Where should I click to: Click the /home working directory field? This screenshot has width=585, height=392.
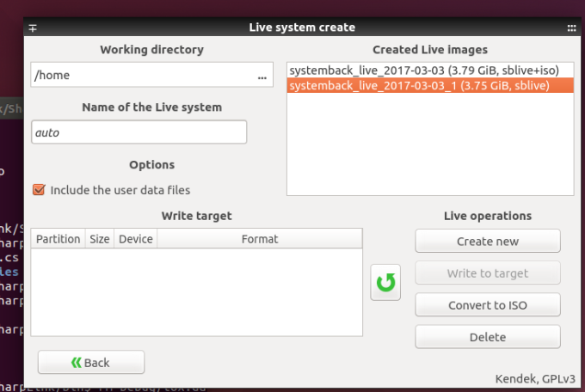point(142,76)
